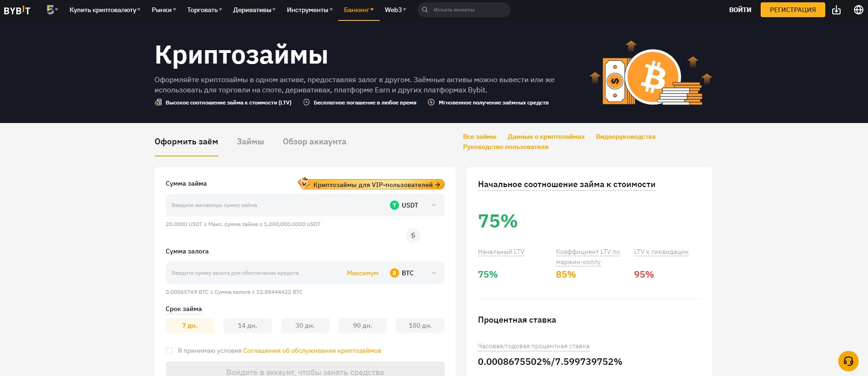This screenshot has height=376, width=868.
Task: Click the VIP crown badge icon
Action: 304,183
